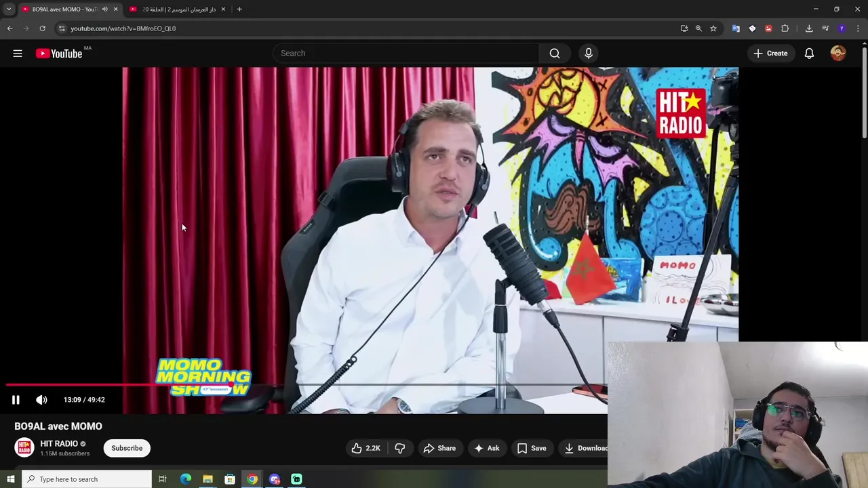Launch Microsoft Edge from taskbar
The image size is (868, 488).
185,479
